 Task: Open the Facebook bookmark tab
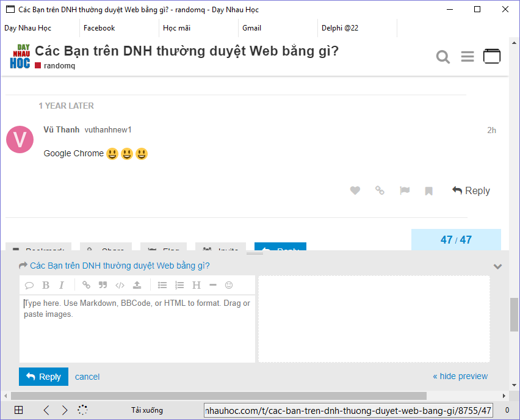pyautogui.click(x=99, y=28)
